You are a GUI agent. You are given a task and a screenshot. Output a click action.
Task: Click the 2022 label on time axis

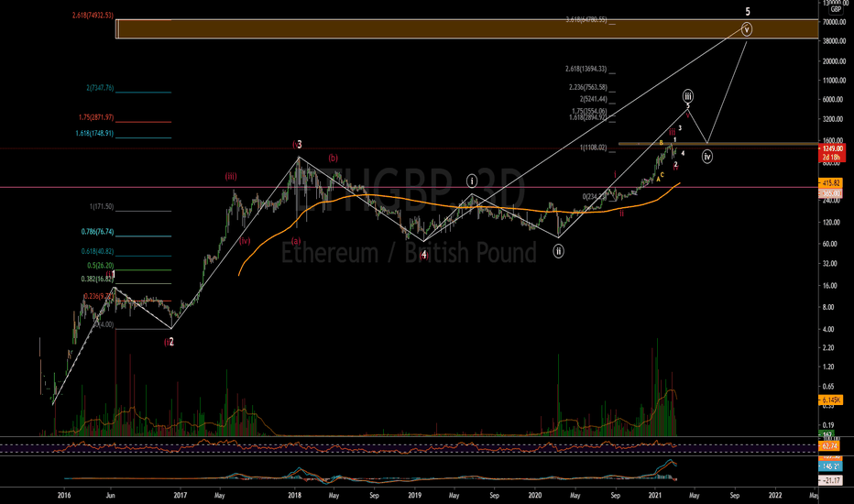pos(775,495)
